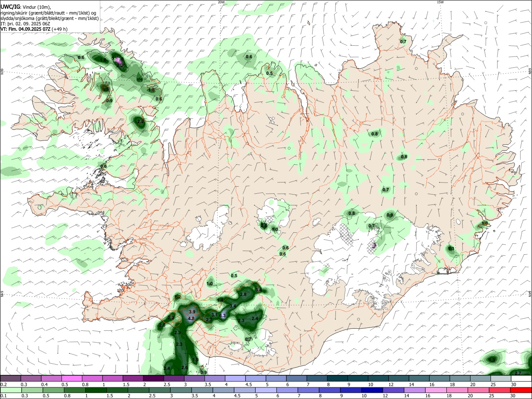The height and width of the screenshot is (399, 532).
Task: Pick the white 30 swatch in upper scale
Action: pyautogui.click(x=521, y=379)
